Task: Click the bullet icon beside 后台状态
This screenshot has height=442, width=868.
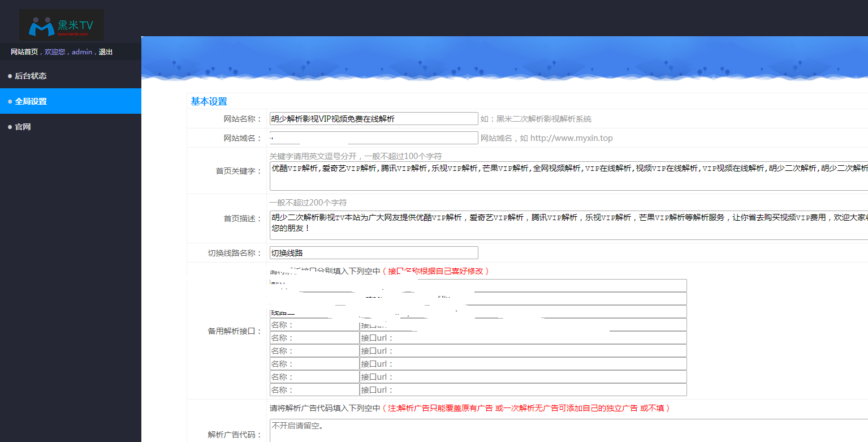Action: point(10,76)
